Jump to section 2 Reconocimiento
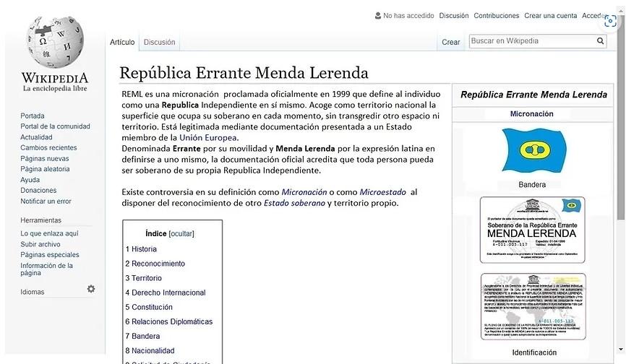This screenshot has height=364, width=626. 155,264
